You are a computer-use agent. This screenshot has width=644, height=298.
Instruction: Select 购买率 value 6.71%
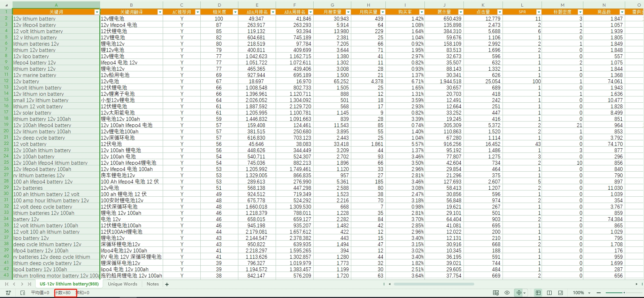[405, 81]
